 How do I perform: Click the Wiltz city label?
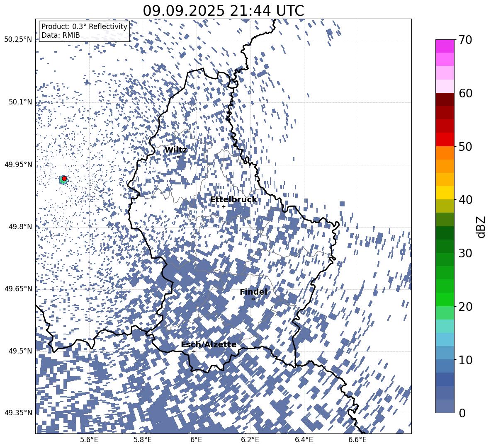(x=176, y=150)
